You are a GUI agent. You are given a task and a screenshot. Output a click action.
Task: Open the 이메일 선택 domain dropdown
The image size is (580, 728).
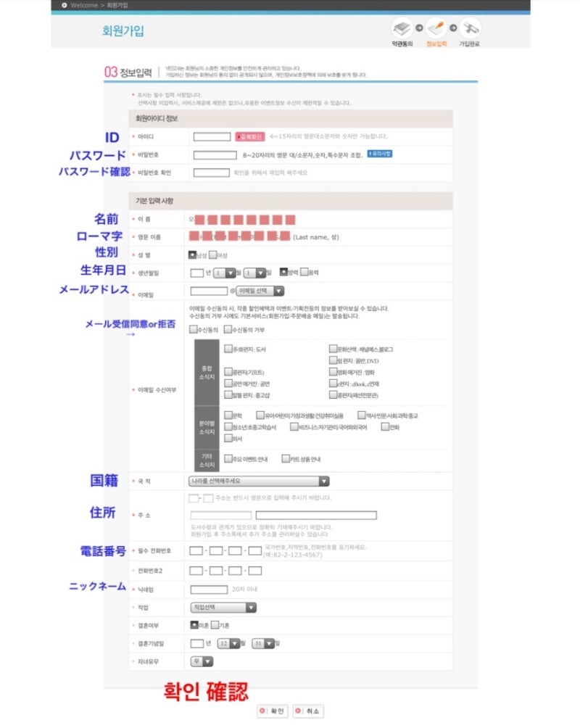pyautogui.click(x=260, y=291)
